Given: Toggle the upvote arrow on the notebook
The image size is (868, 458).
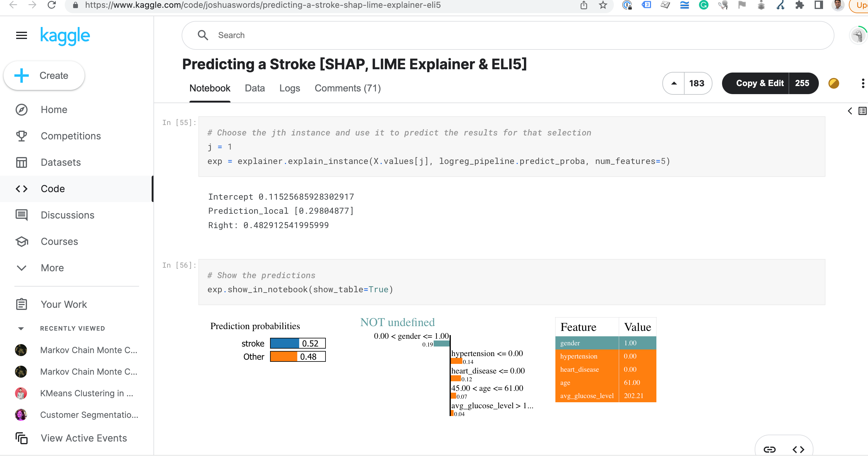Looking at the screenshot, I should pos(673,83).
